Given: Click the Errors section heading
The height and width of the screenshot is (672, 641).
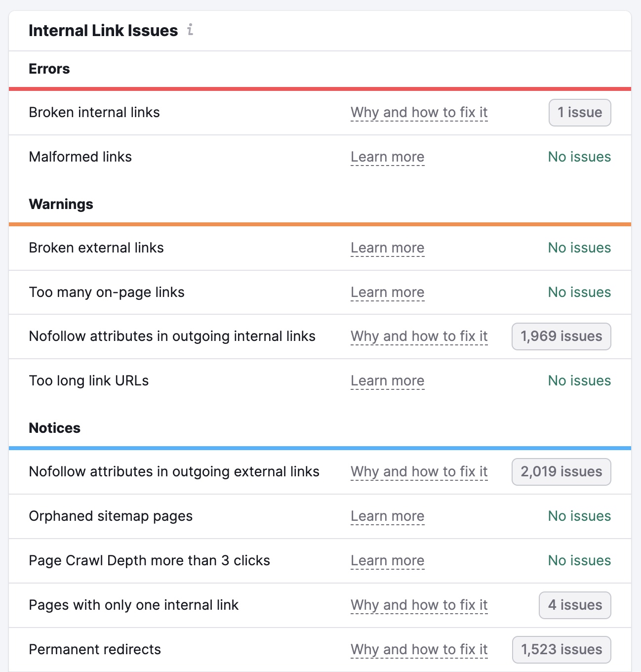Looking at the screenshot, I should 49,69.
